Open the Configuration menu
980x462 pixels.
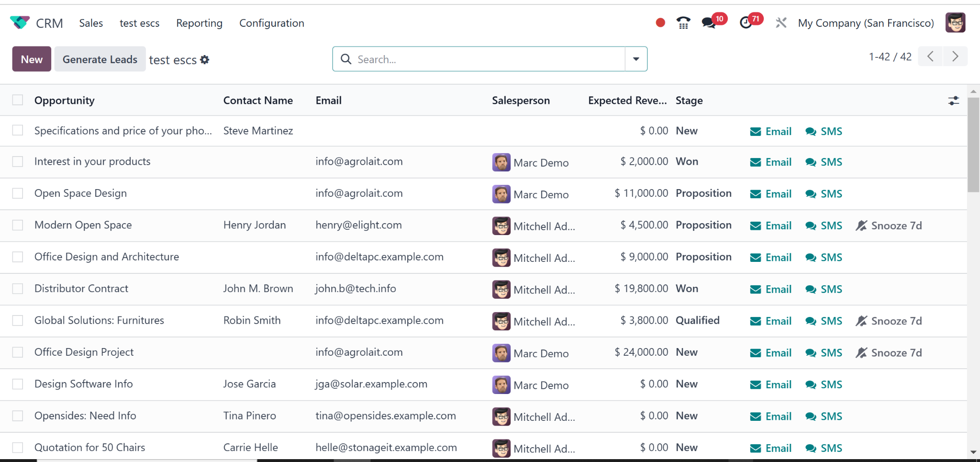[272, 23]
